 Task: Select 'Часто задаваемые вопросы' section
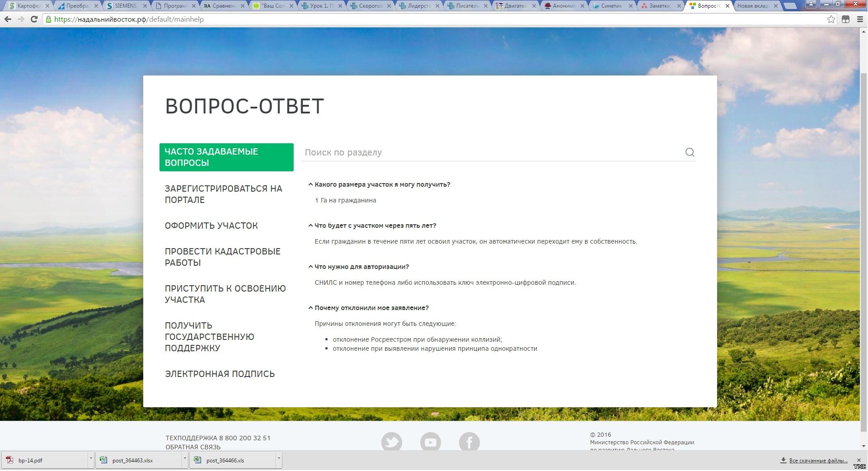[x=226, y=157]
